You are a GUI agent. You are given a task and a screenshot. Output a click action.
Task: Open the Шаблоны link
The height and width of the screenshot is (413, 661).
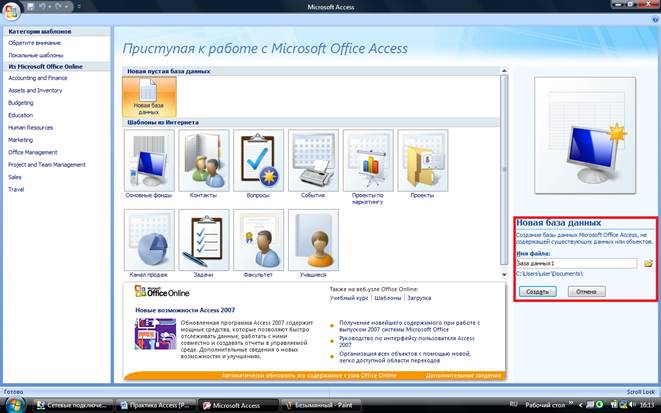point(388,298)
